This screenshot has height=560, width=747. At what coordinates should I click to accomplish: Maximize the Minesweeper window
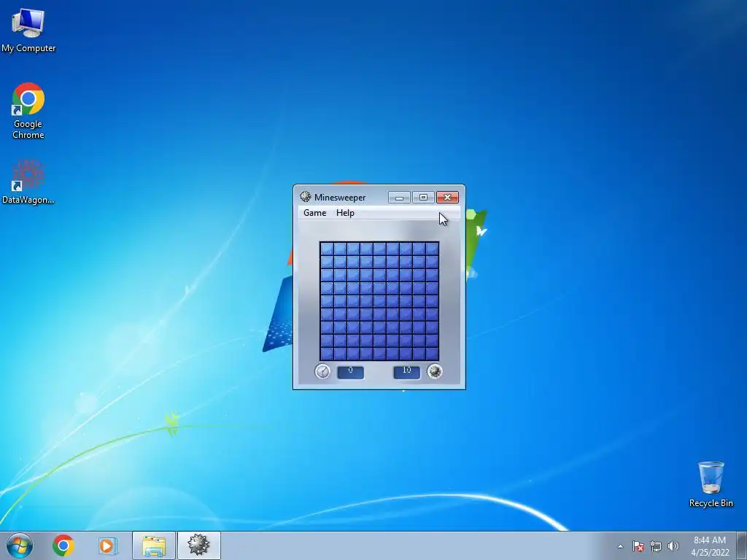tap(423, 197)
